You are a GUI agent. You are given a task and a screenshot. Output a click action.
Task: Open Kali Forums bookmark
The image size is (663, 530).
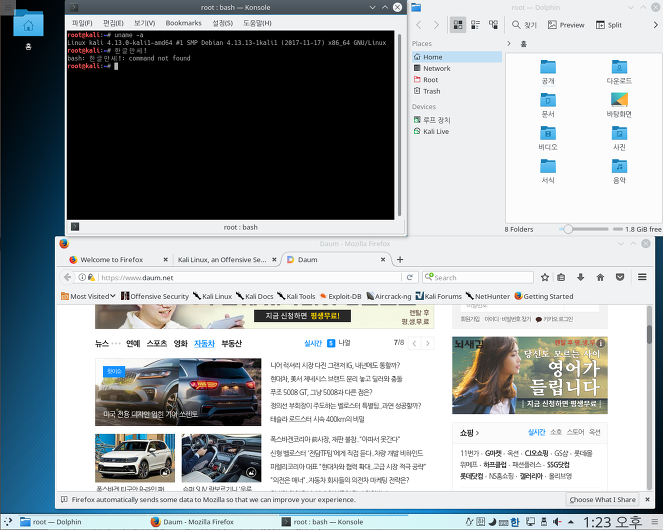(x=438, y=296)
